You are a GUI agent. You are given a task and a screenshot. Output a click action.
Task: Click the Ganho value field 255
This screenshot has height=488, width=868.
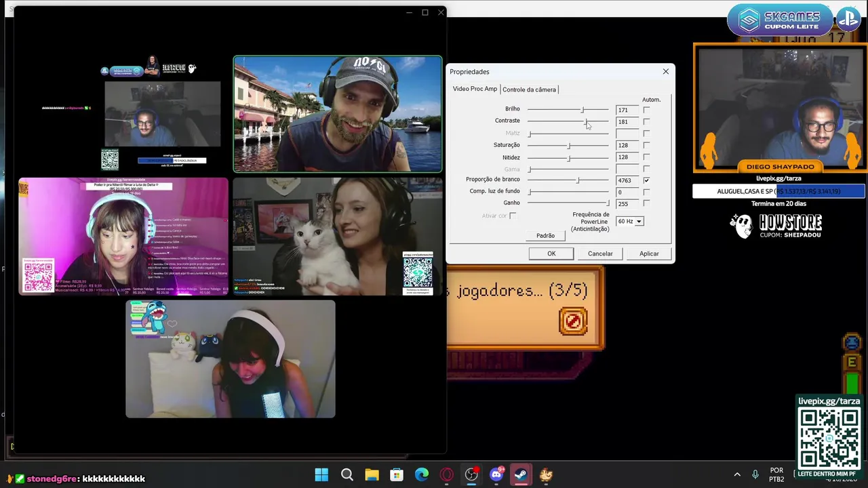(627, 203)
